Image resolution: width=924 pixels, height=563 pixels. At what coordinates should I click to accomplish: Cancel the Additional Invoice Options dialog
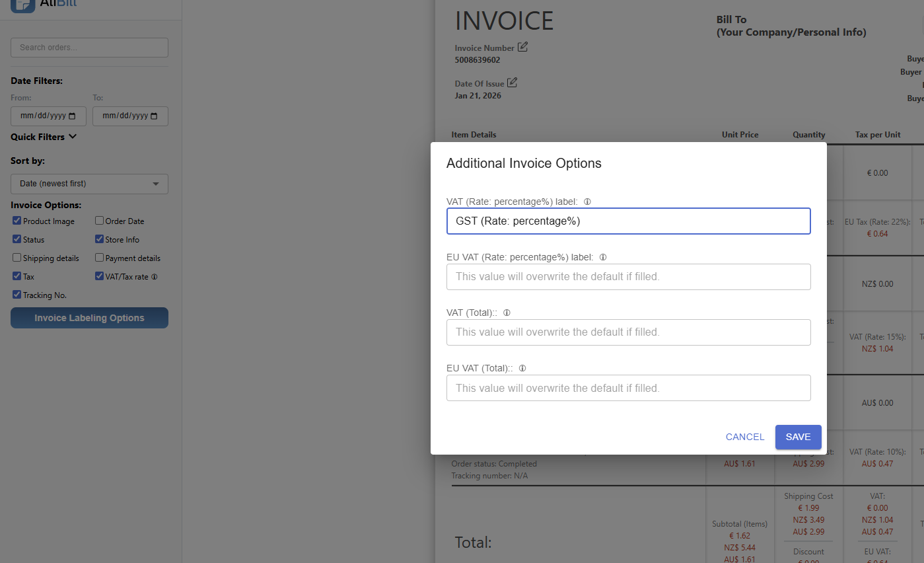(744, 437)
